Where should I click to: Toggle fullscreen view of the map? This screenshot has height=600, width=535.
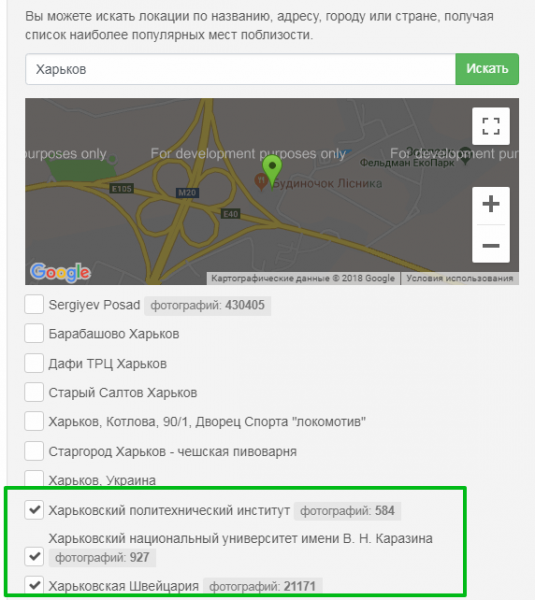pyautogui.click(x=491, y=126)
